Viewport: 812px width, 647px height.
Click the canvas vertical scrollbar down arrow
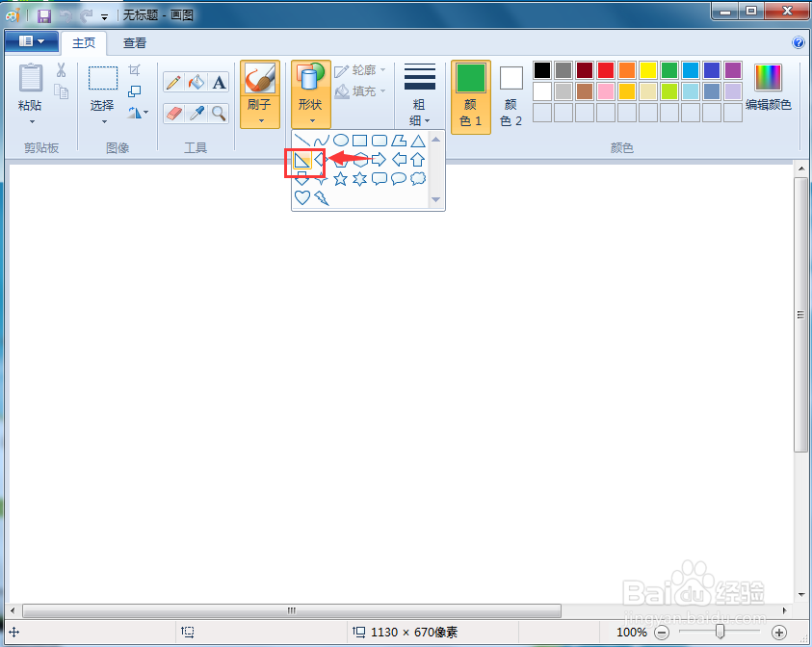(801, 595)
